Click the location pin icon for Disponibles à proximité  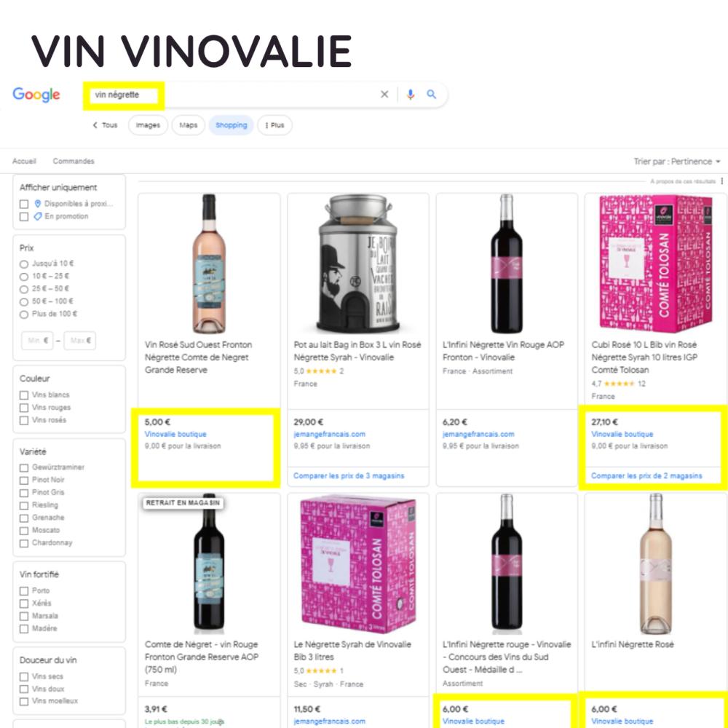38,204
